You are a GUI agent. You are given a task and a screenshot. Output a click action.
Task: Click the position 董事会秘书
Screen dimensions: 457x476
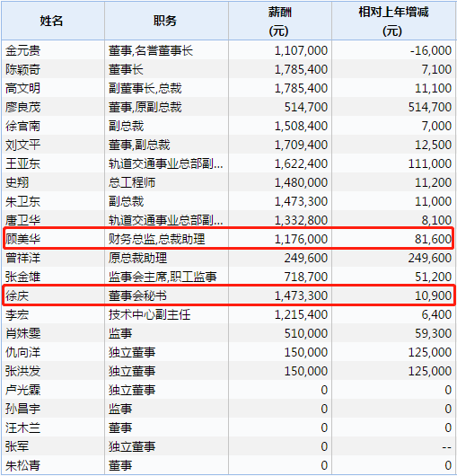pos(137,295)
